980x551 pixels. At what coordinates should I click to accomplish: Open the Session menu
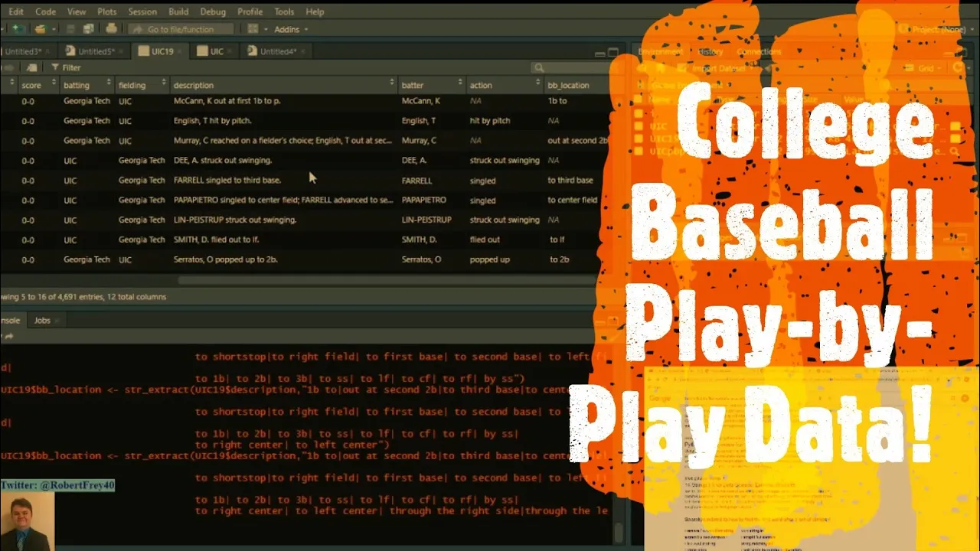142,11
